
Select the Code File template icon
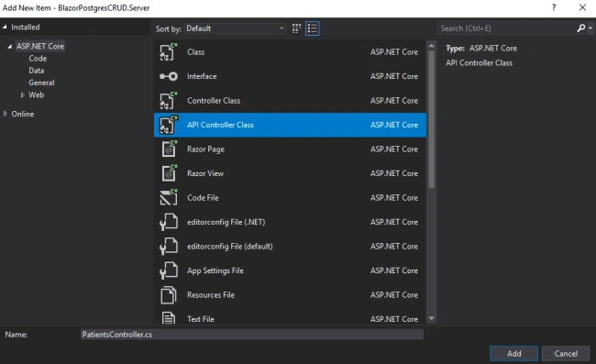coord(169,197)
